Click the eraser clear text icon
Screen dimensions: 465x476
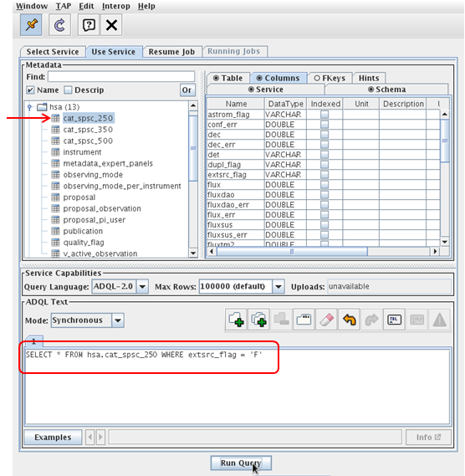pos(326,320)
